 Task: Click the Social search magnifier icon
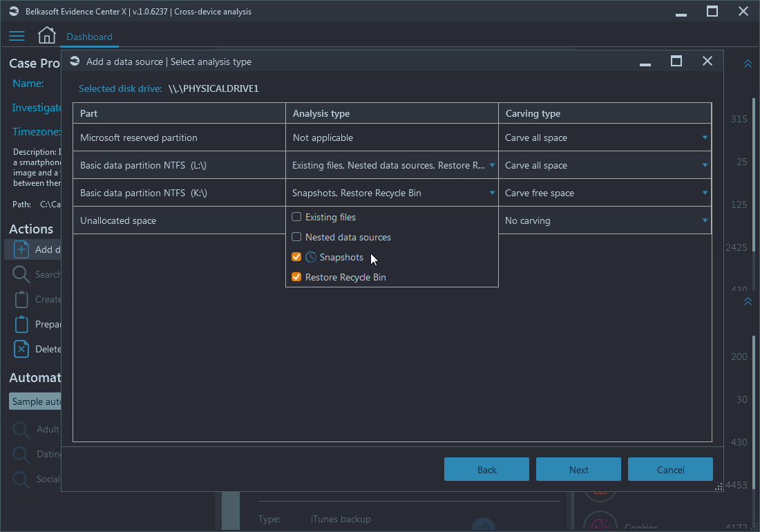click(21, 479)
